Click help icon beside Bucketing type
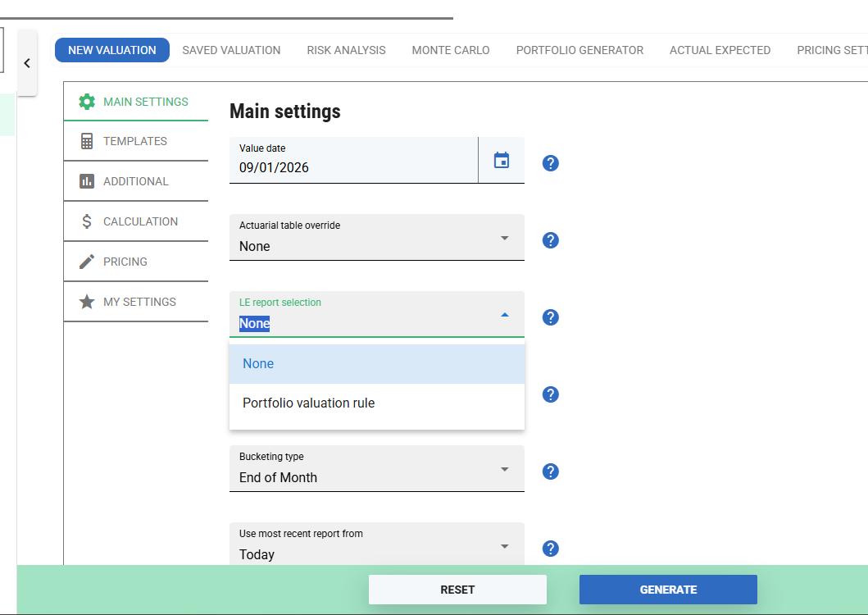This screenshot has height=615, width=868. click(x=551, y=471)
